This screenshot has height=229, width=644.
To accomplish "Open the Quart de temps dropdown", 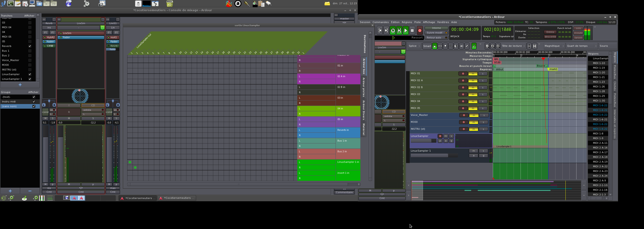I will click(581, 46).
